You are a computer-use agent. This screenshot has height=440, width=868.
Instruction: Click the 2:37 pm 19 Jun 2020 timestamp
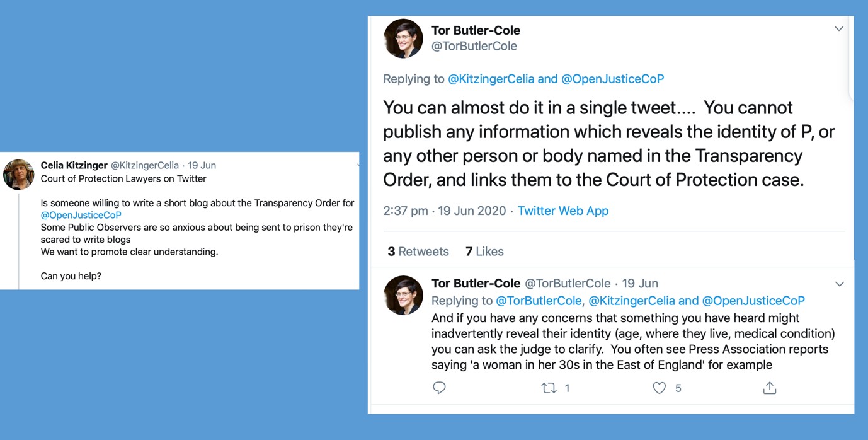[444, 211]
